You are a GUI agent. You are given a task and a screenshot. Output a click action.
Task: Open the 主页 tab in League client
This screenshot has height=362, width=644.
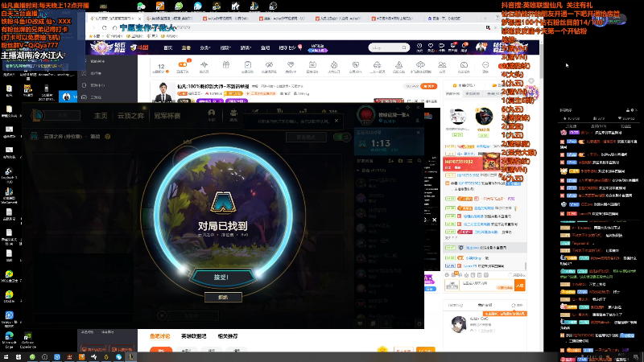[101, 116]
